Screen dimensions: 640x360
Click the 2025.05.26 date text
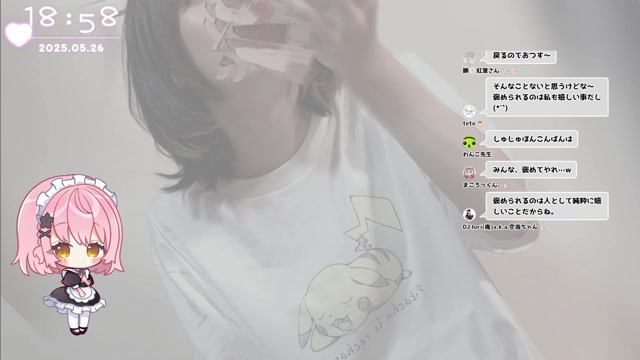pyautogui.click(x=71, y=48)
